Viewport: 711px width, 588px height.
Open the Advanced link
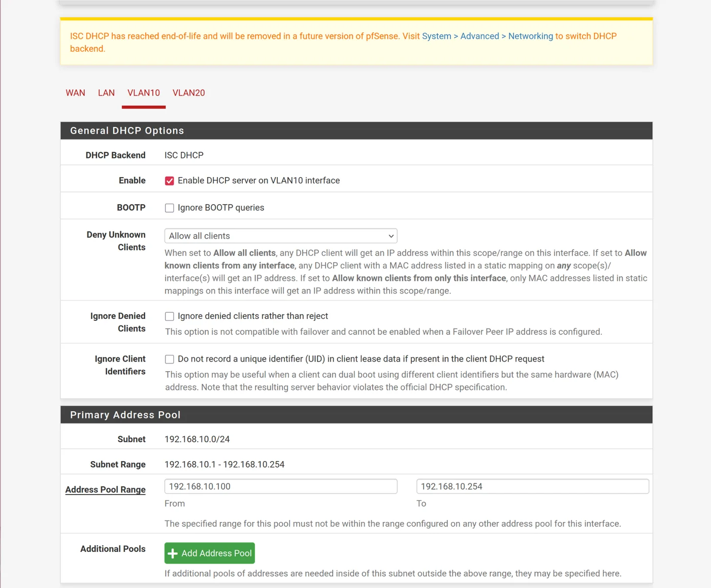coord(479,36)
